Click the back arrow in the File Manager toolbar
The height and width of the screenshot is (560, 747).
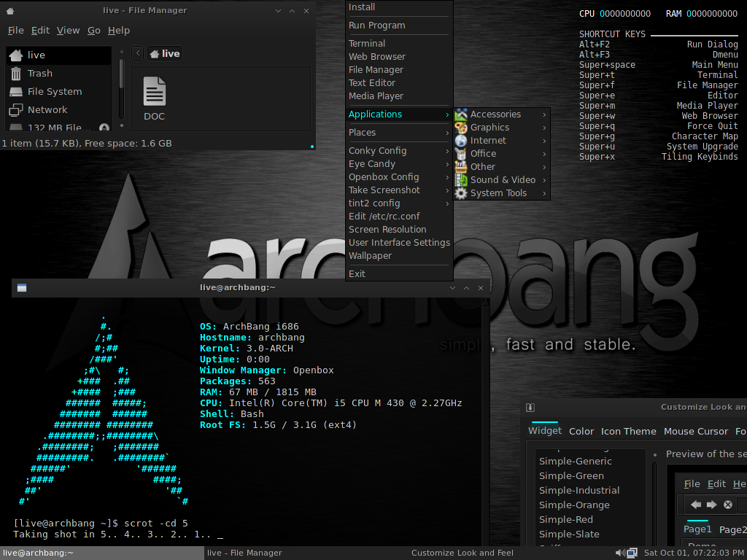[x=137, y=52]
